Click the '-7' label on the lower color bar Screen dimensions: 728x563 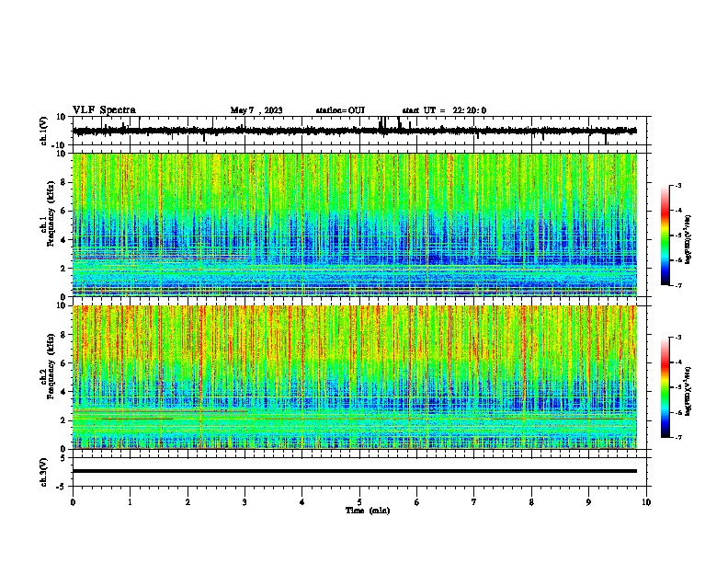click(678, 437)
